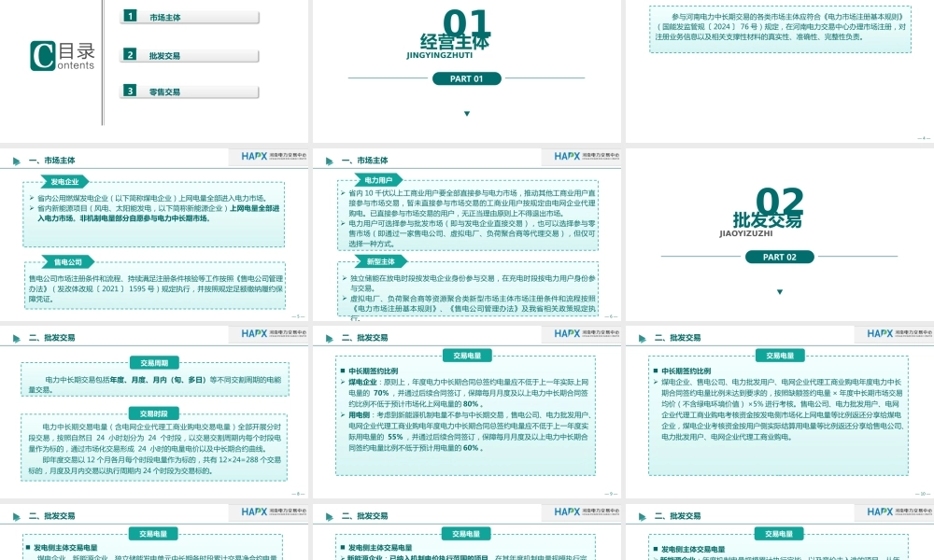The width and height of the screenshot is (934, 560).
Task: Click the down triangle under PART 02
Action: [x=780, y=291]
